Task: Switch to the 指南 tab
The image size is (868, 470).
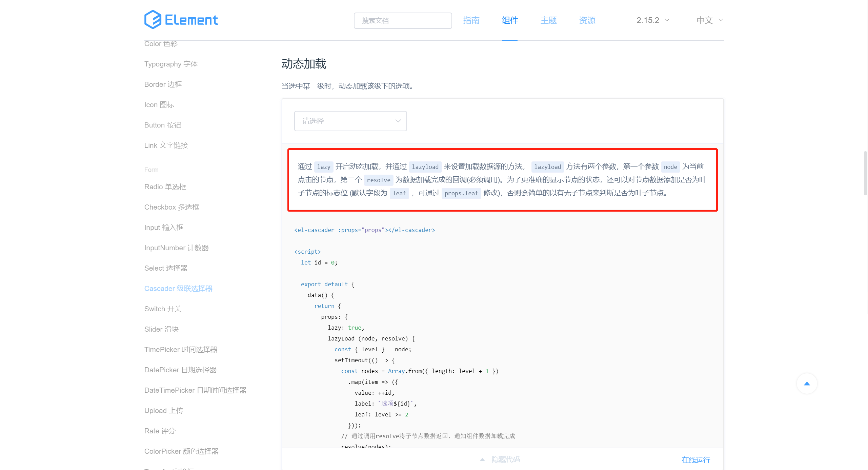Action: click(471, 20)
